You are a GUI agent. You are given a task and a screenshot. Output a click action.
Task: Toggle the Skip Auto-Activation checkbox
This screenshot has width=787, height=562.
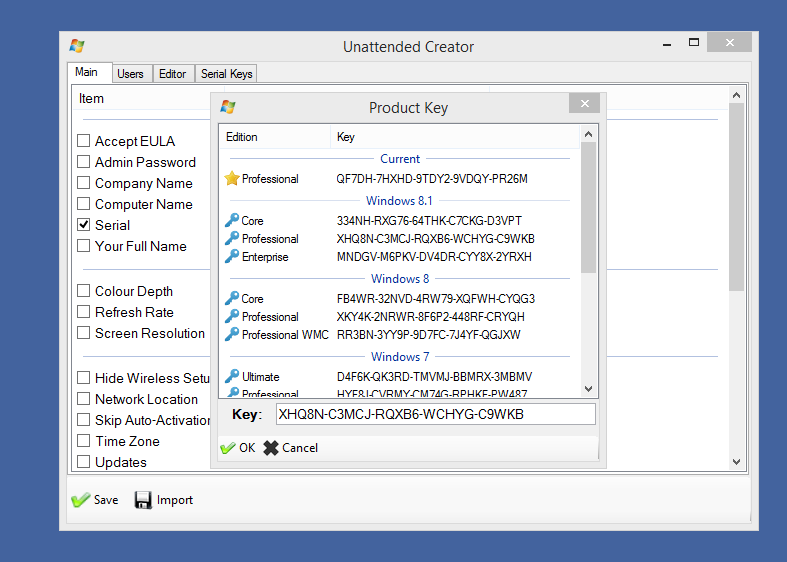(x=83, y=420)
